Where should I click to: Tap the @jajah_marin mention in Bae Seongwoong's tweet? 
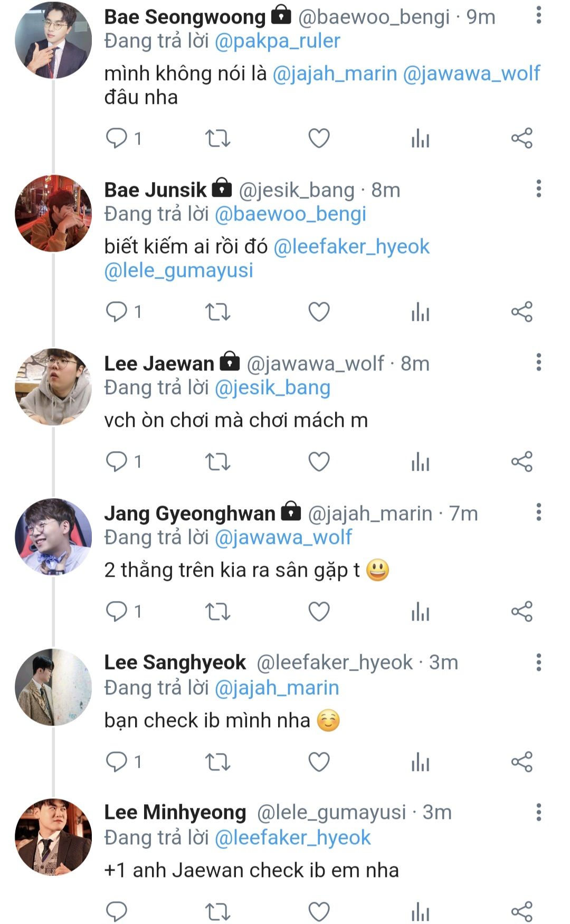[335, 73]
